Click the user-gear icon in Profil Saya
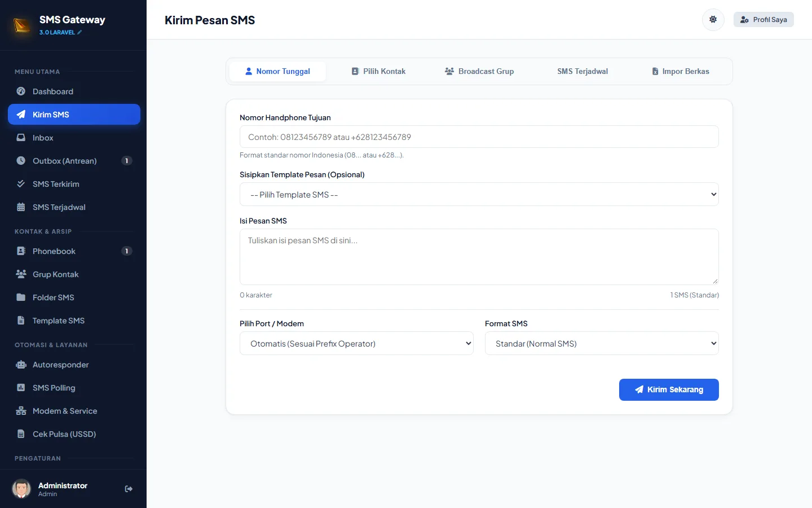Viewport: 812px width, 508px height. 744,20
